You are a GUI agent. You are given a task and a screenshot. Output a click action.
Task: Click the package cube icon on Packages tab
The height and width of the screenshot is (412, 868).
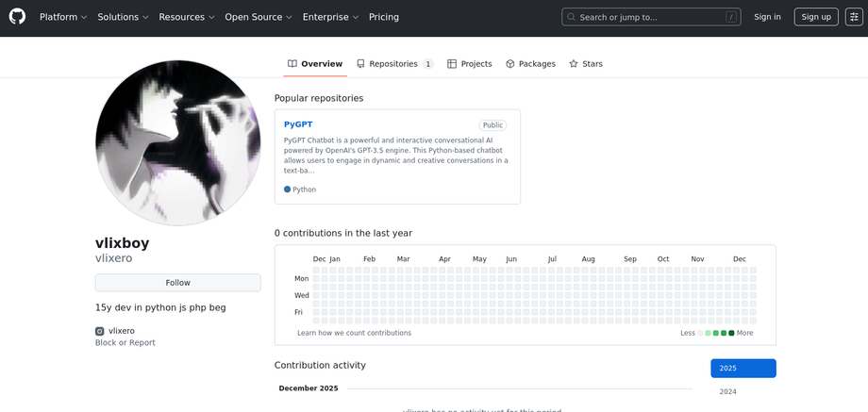510,63
